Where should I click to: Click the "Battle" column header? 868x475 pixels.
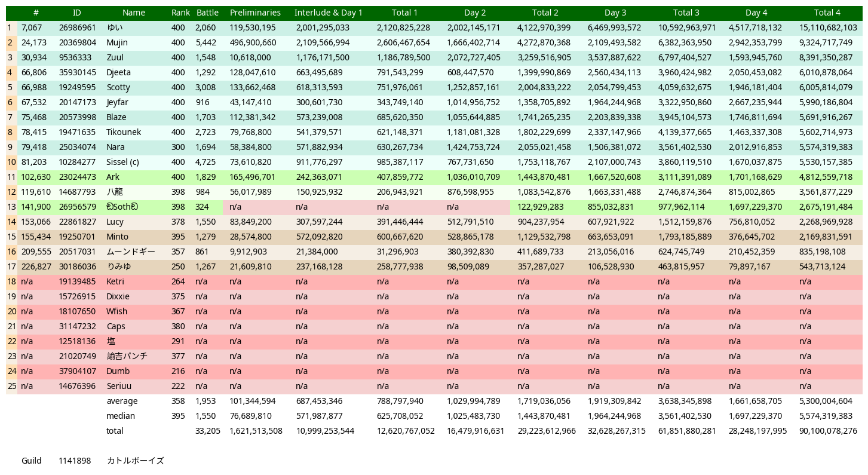[207, 13]
